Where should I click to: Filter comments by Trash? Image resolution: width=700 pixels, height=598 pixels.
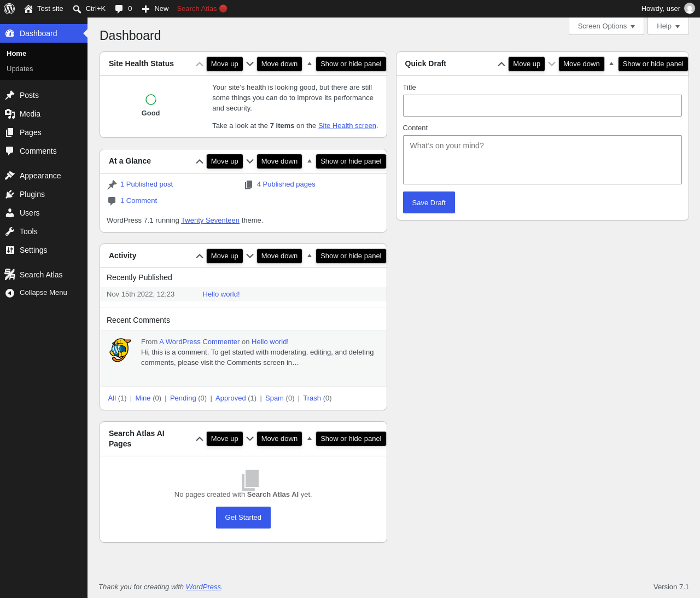pos(312,398)
